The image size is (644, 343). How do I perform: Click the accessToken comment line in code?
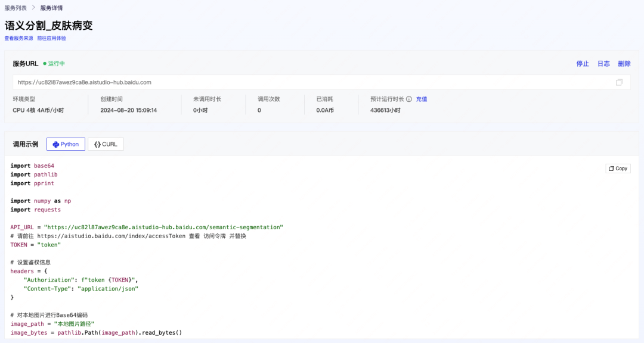click(128, 236)
